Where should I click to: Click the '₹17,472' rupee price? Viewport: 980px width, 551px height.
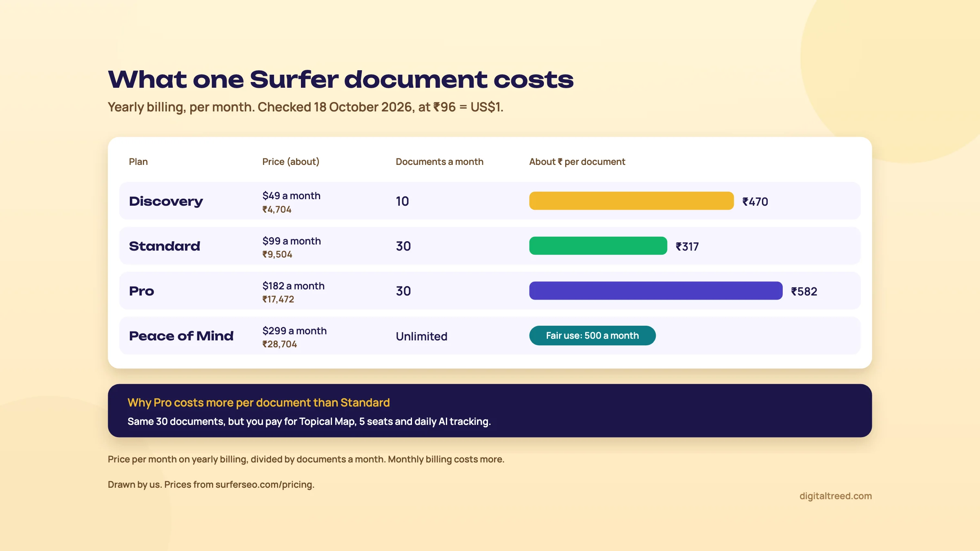278,299
